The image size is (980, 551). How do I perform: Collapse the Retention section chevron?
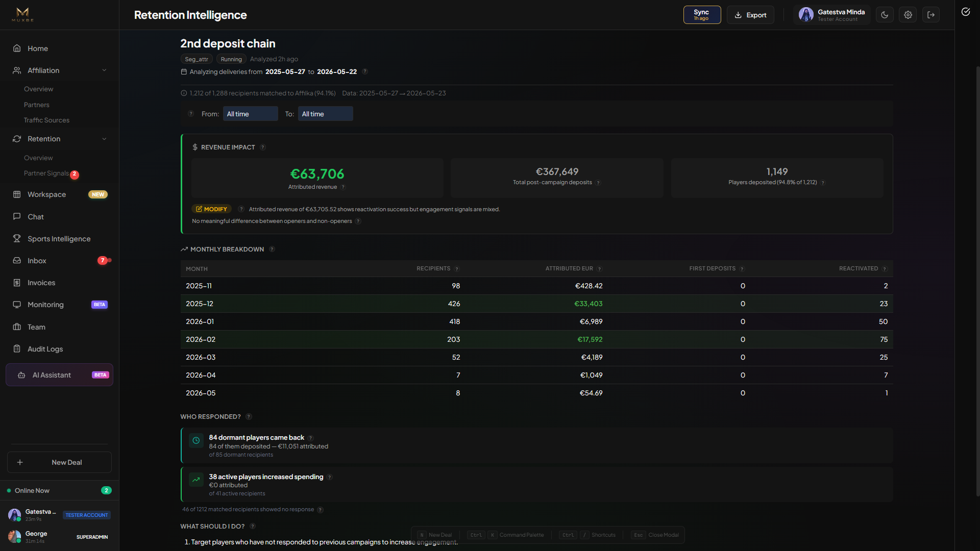(x=104, y=139)
